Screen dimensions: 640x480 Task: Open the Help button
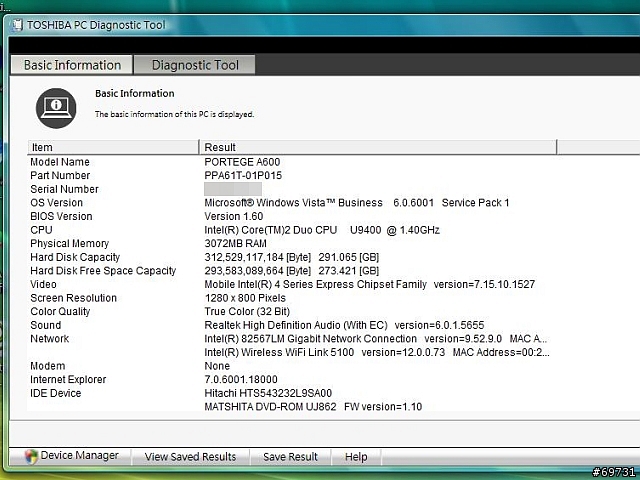tap(356, 457)
